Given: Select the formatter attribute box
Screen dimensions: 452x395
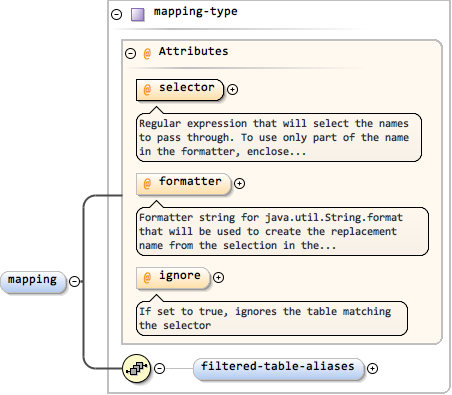Looking at the screenshot, I should tap(183, 184).
